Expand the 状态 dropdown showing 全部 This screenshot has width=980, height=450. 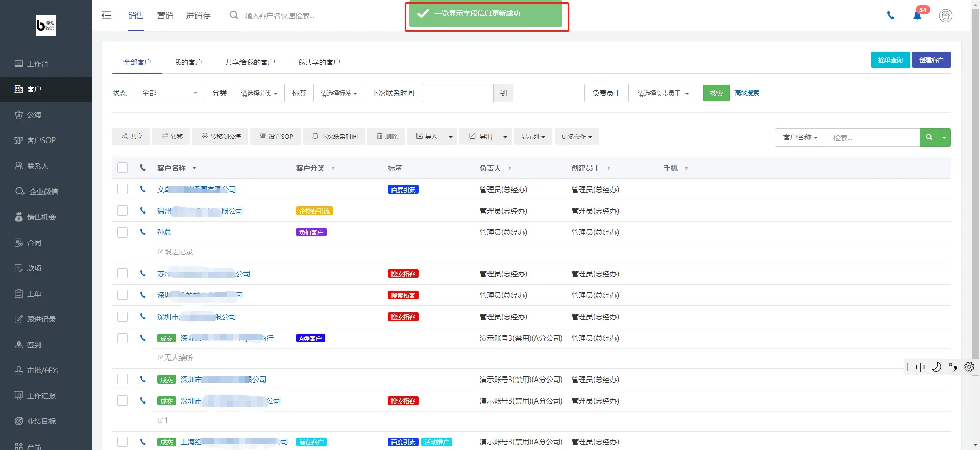tap(169, 93)
